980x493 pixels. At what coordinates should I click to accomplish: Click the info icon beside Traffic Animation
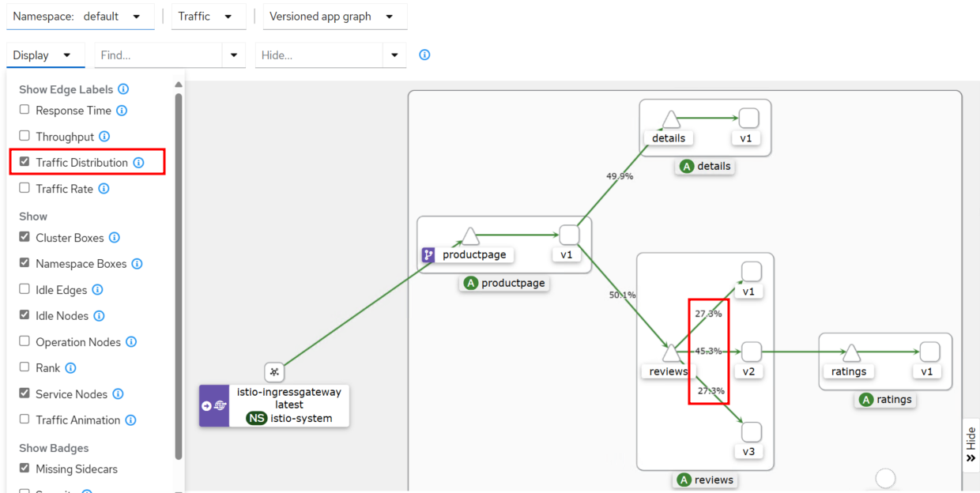click(x=130, y=420)
